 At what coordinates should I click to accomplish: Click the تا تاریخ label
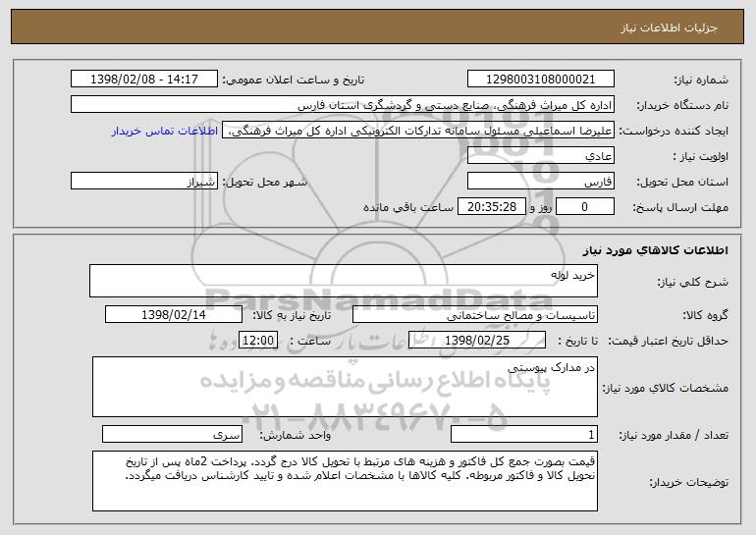coord(577,341)
